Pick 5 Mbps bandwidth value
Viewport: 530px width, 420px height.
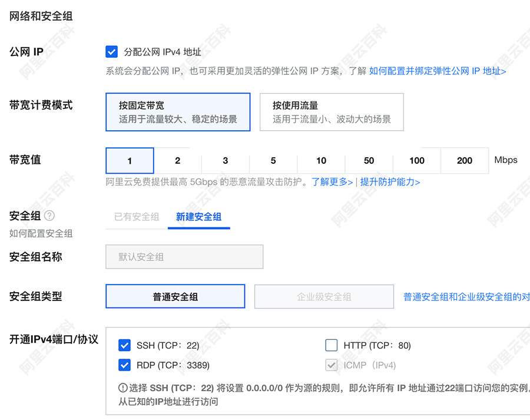(273, 160)
